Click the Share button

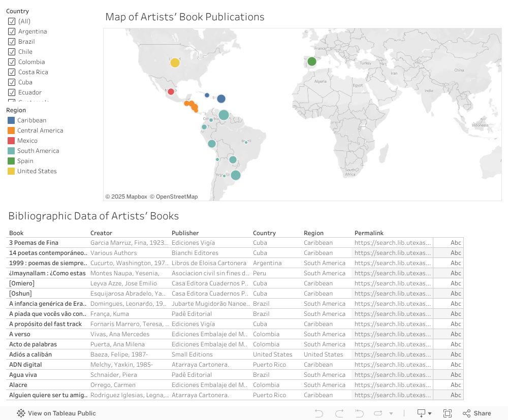pos(477,413)
